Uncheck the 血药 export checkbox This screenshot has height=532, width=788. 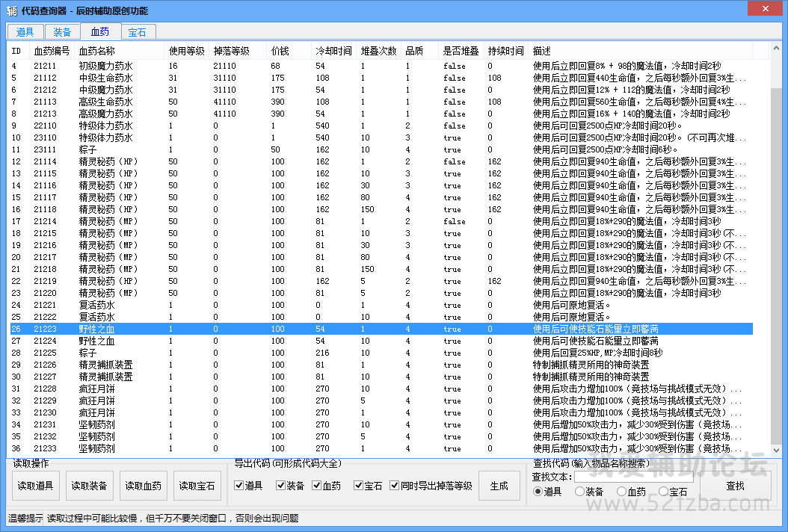pos(317,486)
